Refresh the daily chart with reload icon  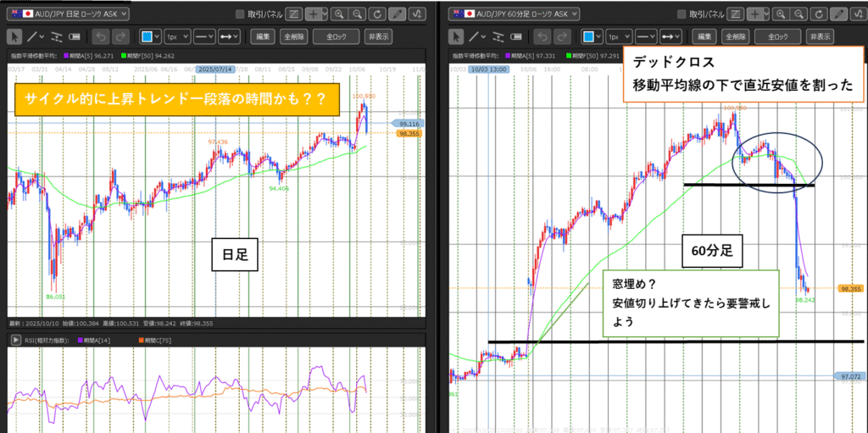tap(378, 14)
